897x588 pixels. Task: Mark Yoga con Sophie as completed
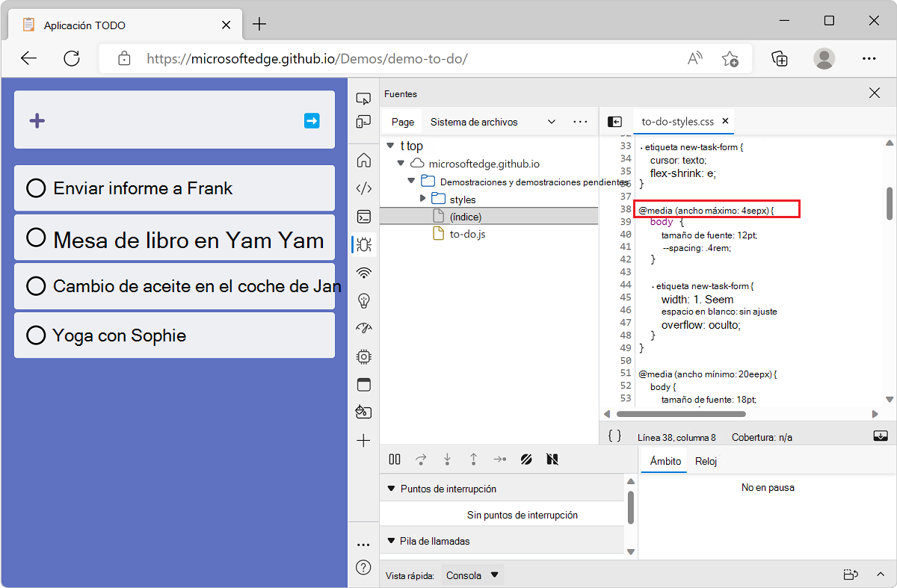click(x=35, y=335)
